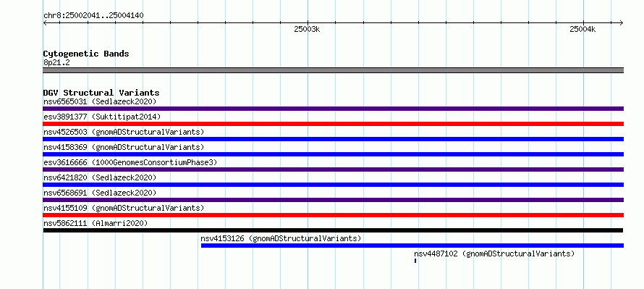Click the 25003k ruler position label
644x289 pixels.
pyautogui.click(x=307, y=29)
